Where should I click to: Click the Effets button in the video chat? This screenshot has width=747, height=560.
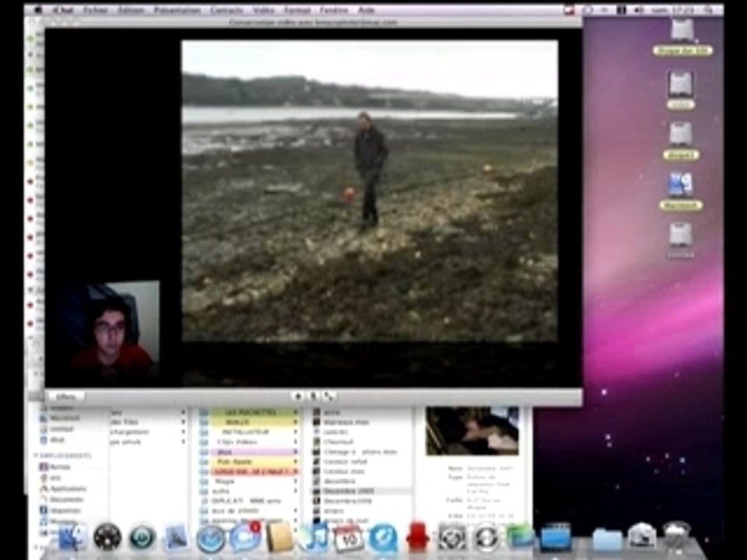(x=65, y=396)
